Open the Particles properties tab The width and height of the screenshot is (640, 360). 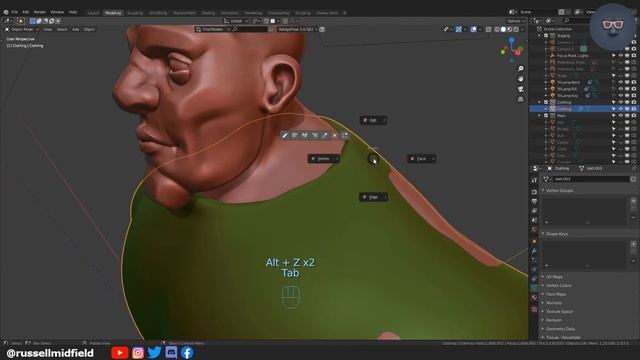pyautogui.click(x=534, y=260)
